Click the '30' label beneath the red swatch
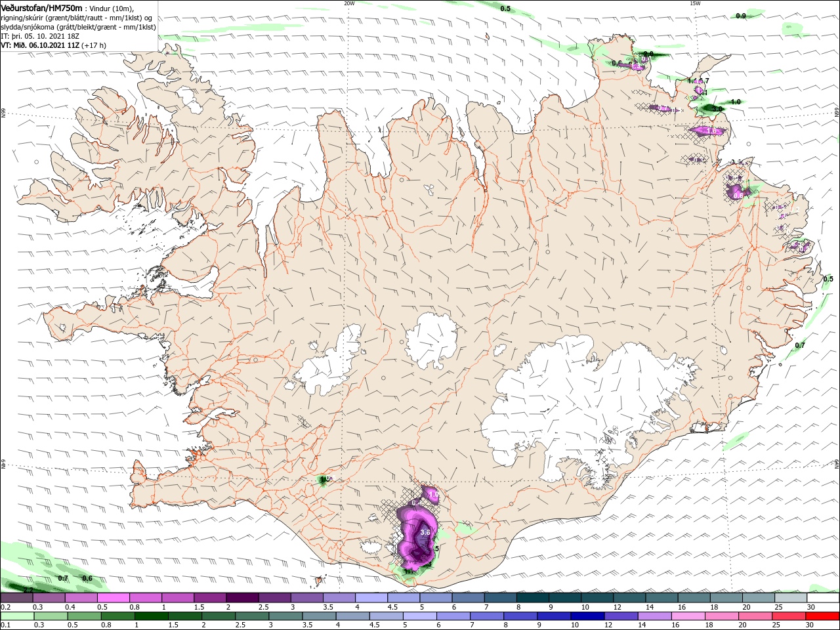This screenshot has width=840, height=630. click(x=809, y=625)
